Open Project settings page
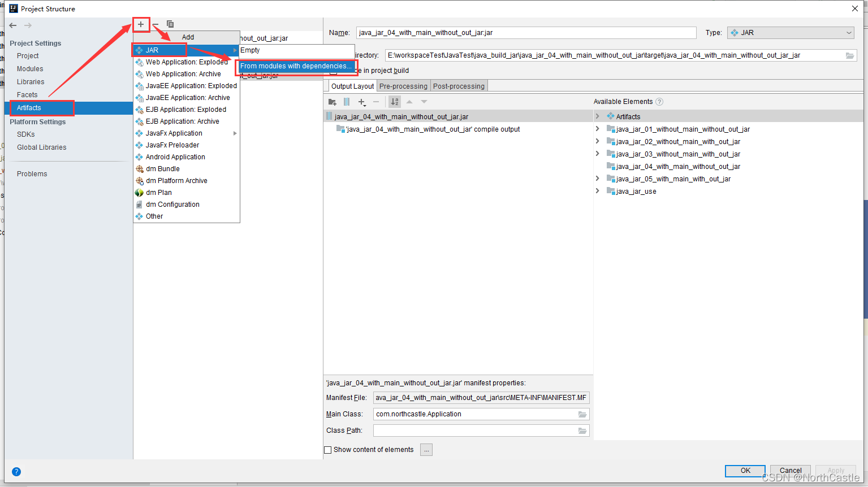This screenshot has height=487, width=868. [x=28, y=56]
